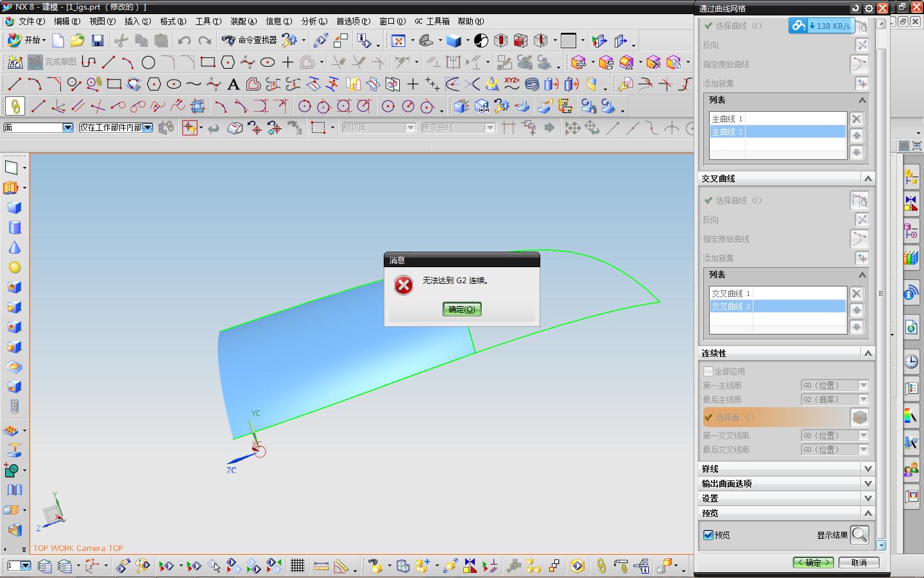Click the remove X icon beside 交叉曲线 list
The image size is (924, 578).
[856, 293]
